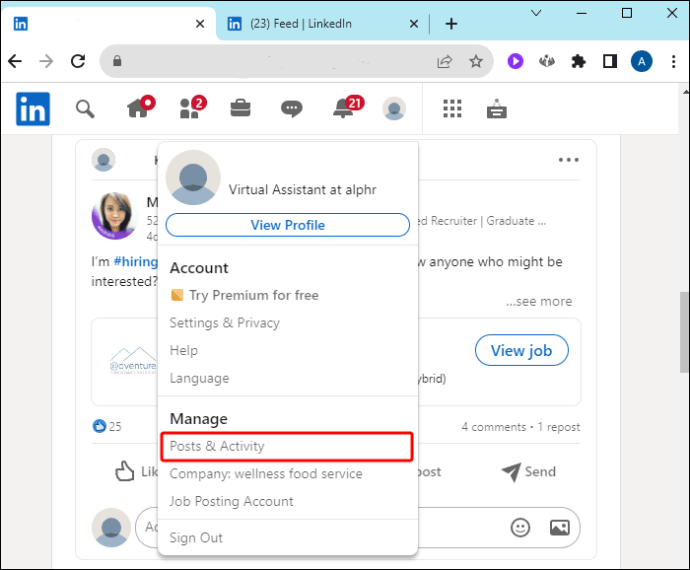Click 'Virtual Assistant at alphr' headline

pos(302,190)
